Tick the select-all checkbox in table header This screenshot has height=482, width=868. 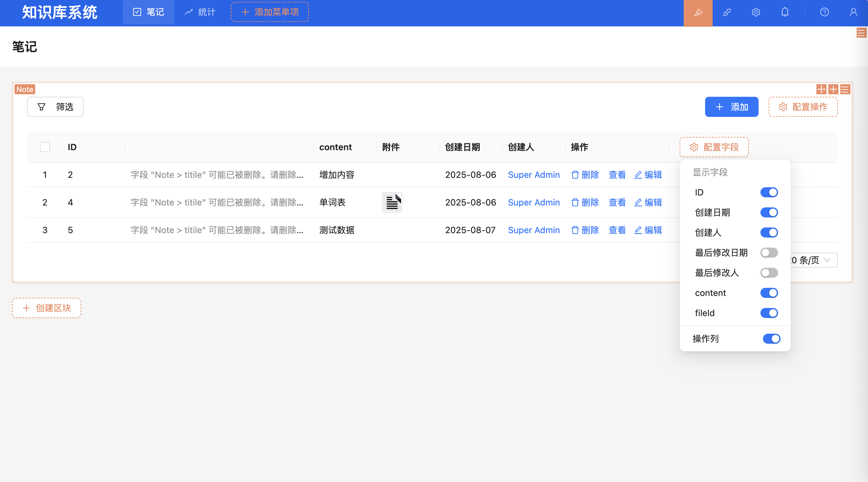pyautogui.click(x=45, y=147)
